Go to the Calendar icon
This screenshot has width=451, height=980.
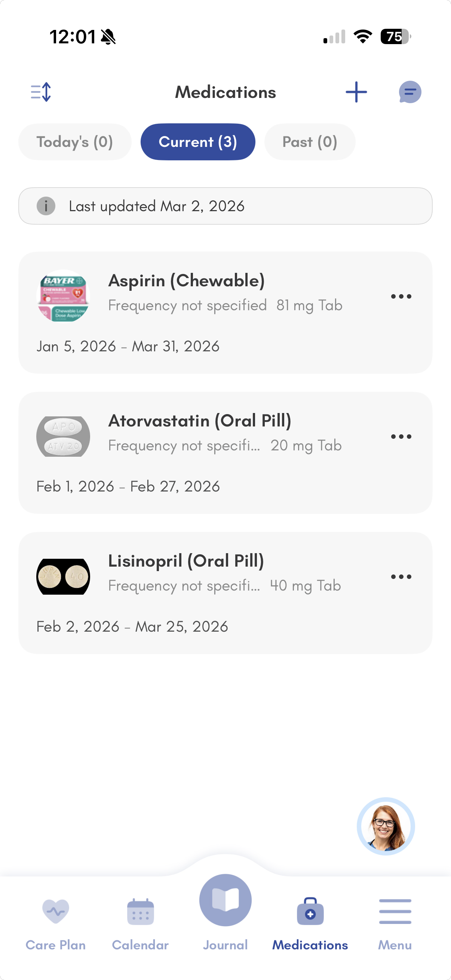[x=141, y=912]
